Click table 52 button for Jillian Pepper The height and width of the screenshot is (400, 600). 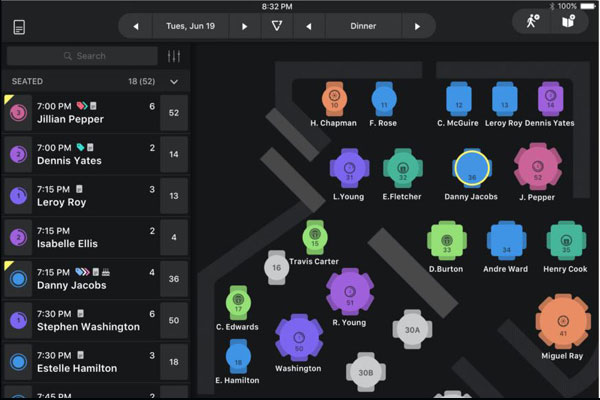pos(174,113)
